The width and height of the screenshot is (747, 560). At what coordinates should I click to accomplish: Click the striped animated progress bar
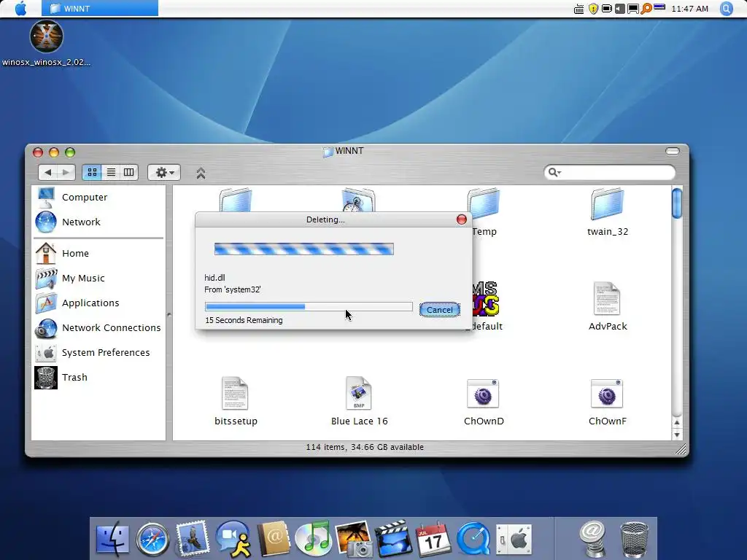click(304, 249)
